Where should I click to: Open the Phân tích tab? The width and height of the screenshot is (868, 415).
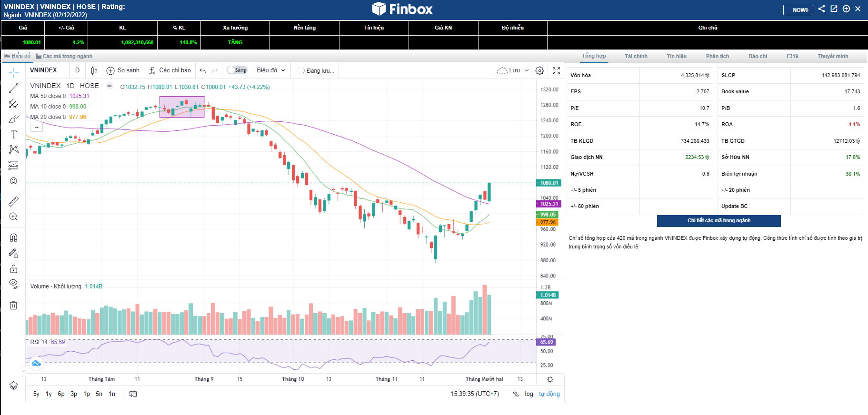point(717,56)
